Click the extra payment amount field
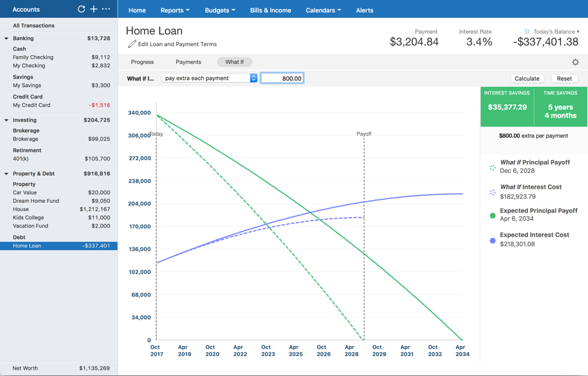This screenshot has width=588, height=376. [x=282, y=78]
